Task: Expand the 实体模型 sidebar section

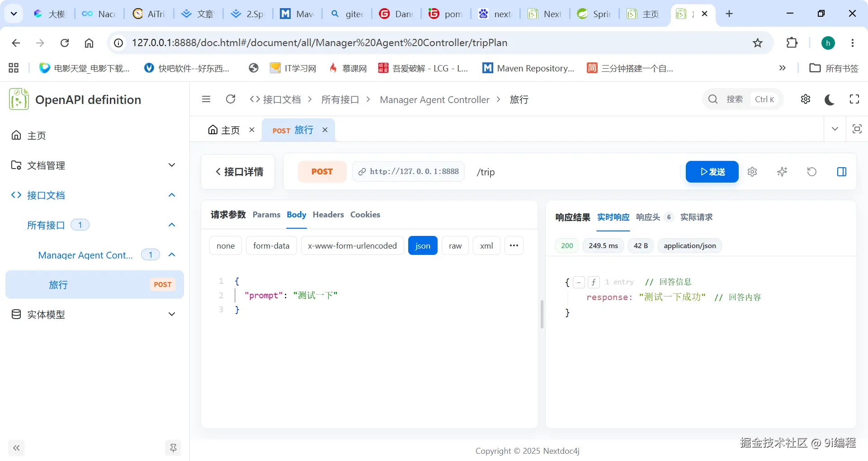Action: [x=172, y=314]
